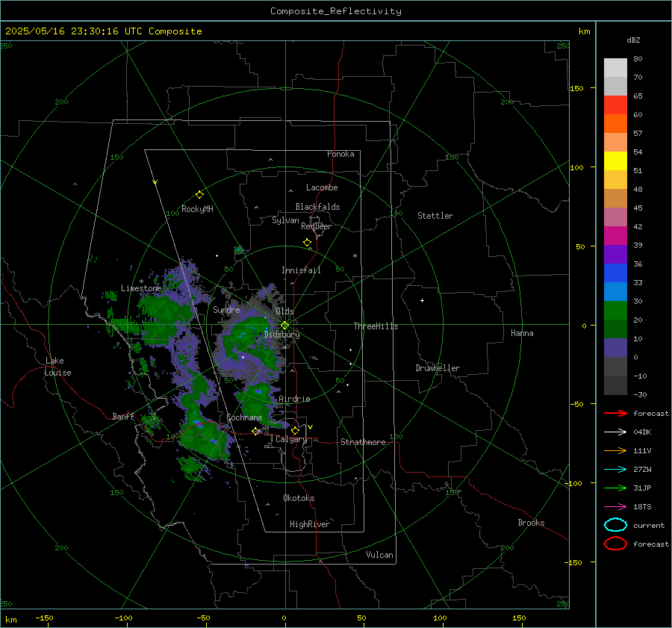
Task: Click the yellow 'km' label beside timestamp row
Action: [584, 31]
